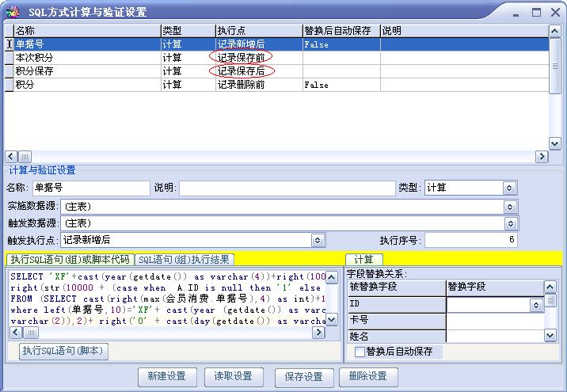
Task: Focus the 执行序号 input field
Action: click(471, 240)
